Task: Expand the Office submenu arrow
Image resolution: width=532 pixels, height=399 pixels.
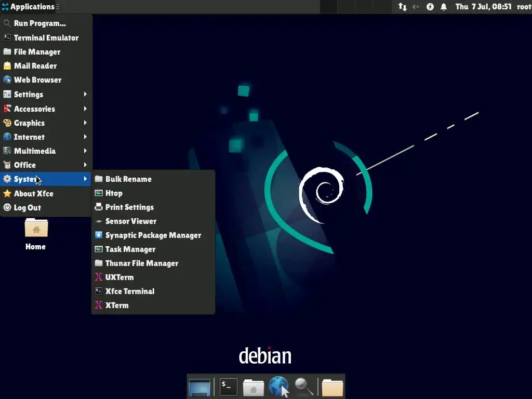Action: 85,165
